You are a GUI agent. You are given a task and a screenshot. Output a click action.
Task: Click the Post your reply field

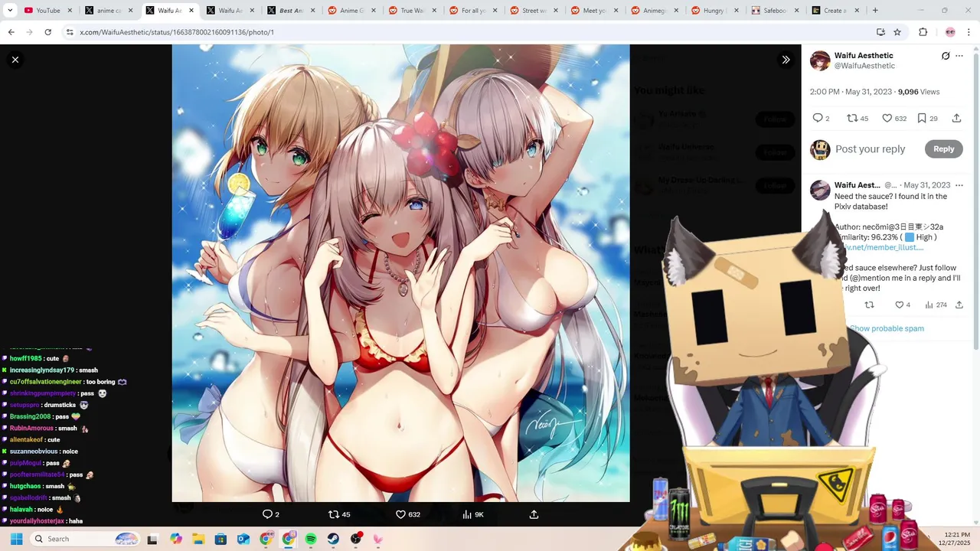click(x=871, y=149)
